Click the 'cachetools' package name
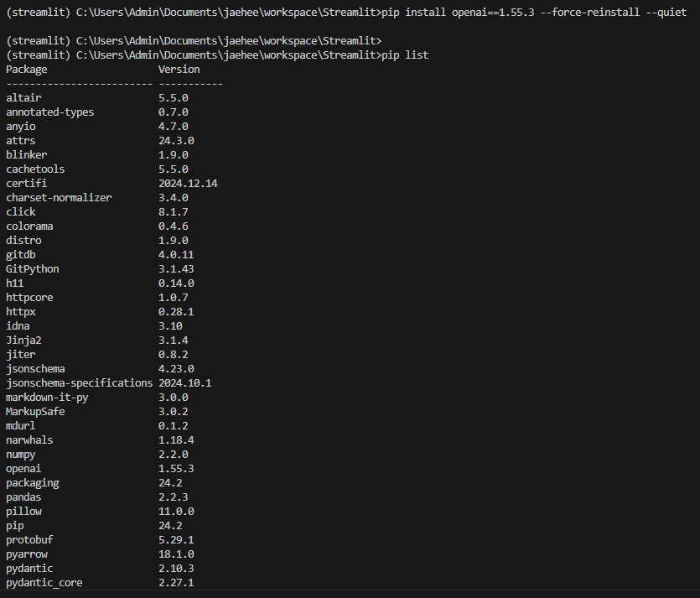 (x=35, y=169)
